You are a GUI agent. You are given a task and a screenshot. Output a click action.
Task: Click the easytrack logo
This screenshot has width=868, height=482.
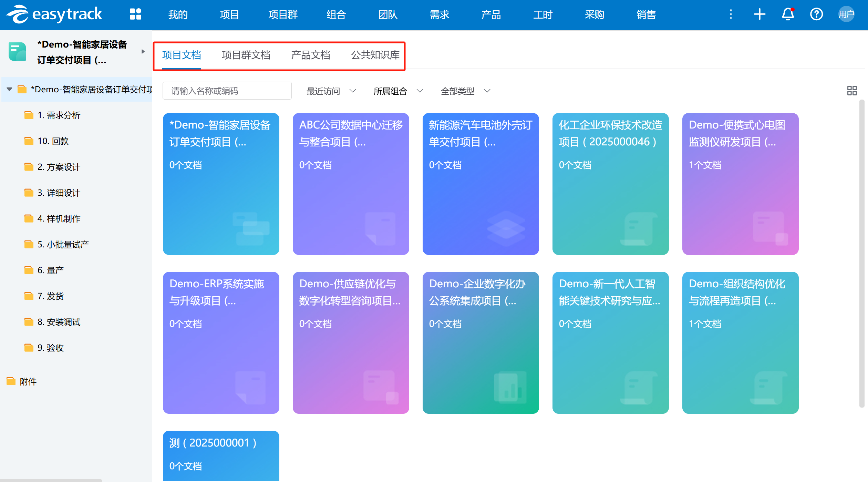[54, 14]
